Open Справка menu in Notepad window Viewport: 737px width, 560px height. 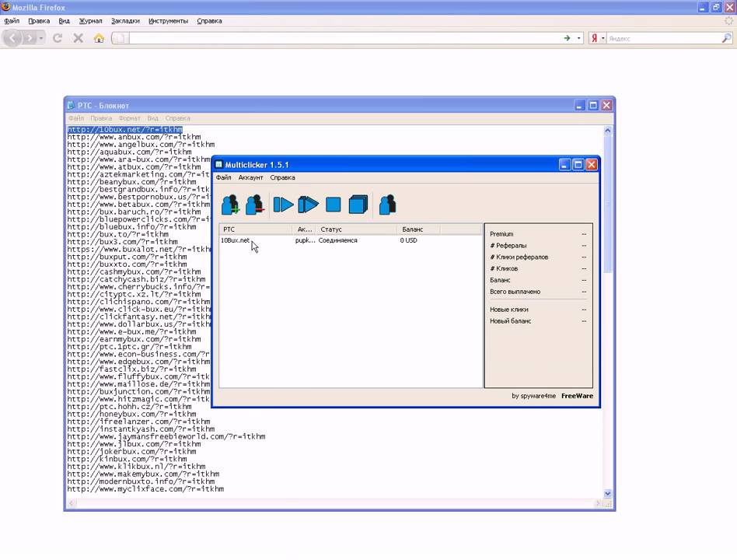[x=178, y=118]
